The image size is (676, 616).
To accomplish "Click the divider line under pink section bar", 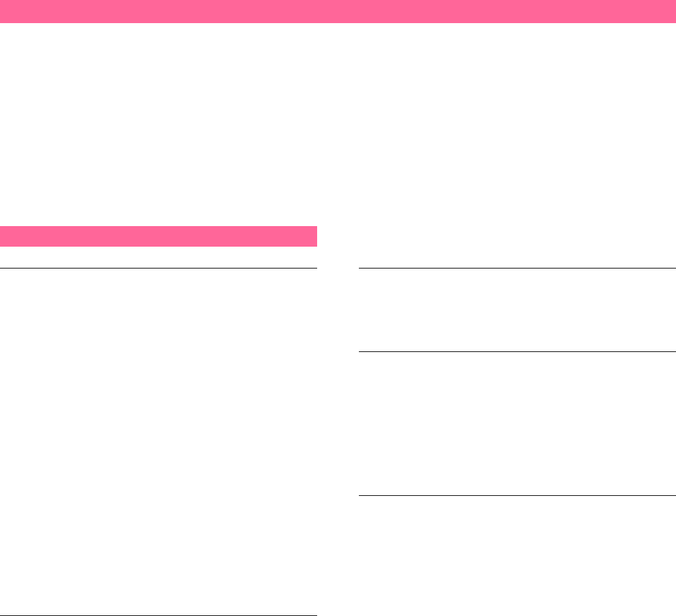I will point(158,268).
